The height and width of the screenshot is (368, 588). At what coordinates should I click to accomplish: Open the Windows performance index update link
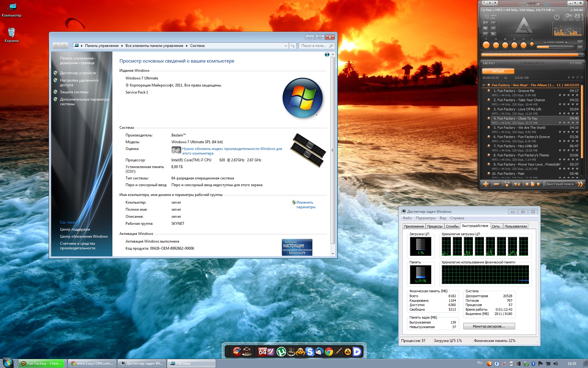(232, 151)
